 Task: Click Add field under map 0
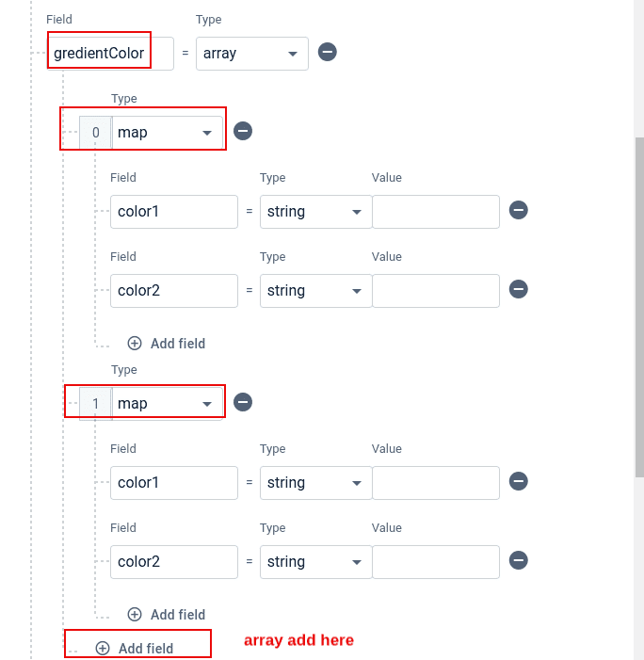click(167, 344)
